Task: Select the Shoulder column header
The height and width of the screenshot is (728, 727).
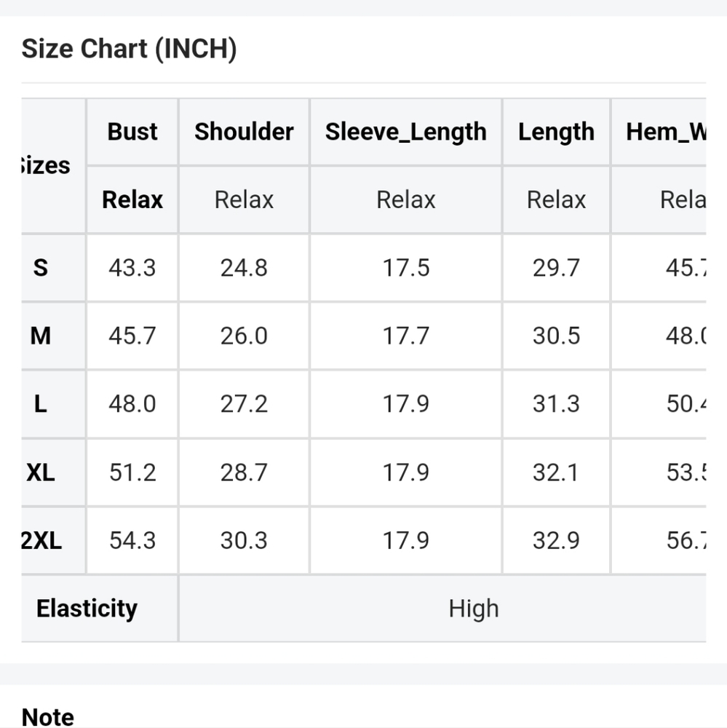Action: 245,131
